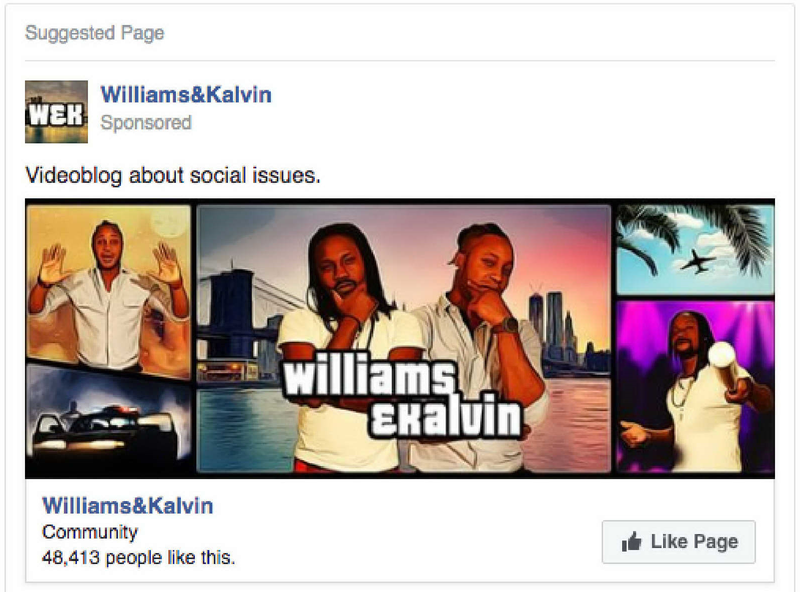The image size is (800, 592).
Task: Click the Videoblog about social issues description
Action: (173, 176)
